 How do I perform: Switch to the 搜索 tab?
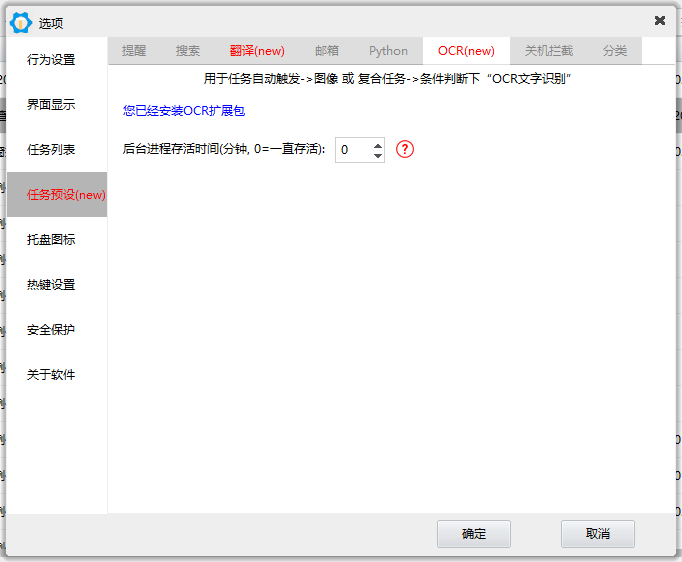click(188, 51)
